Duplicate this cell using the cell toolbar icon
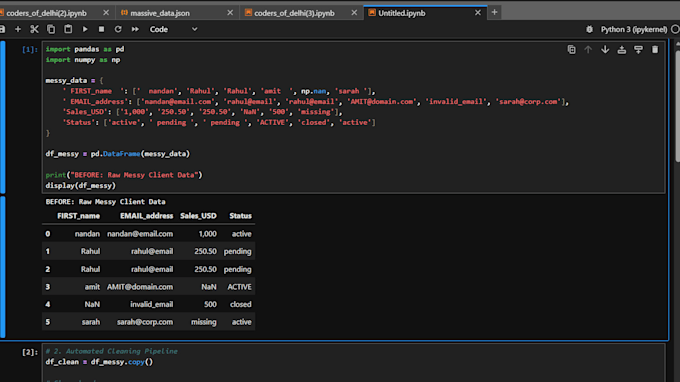Screen dimensions: 680x382 pyautogui.click(x=572, y=50)
